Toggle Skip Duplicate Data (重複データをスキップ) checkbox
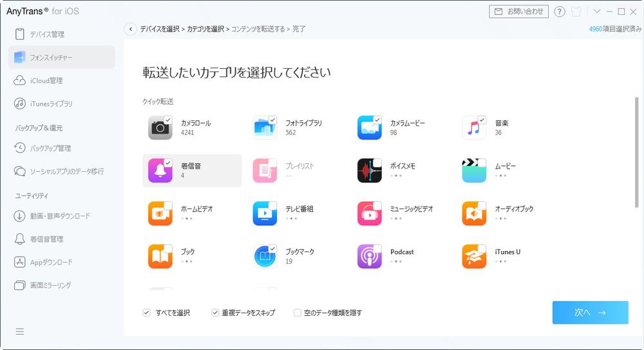Image resolution: width=644 pixels, height=350 pixels. [x=216, y=313]
